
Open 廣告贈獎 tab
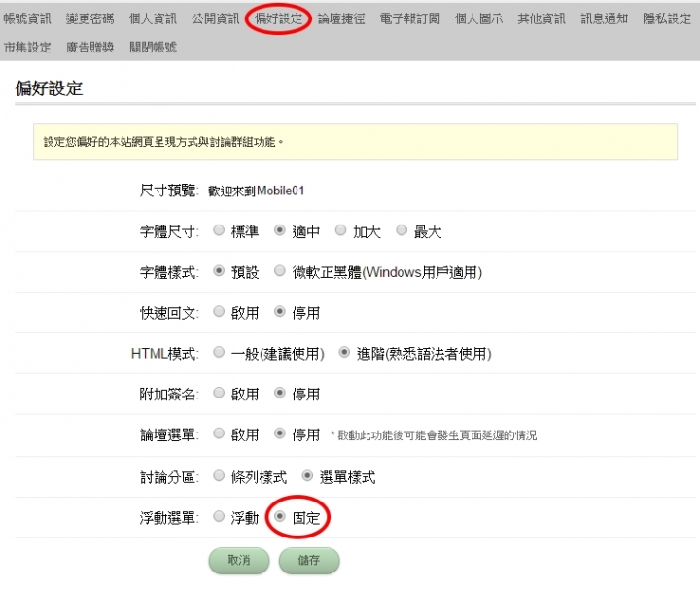click(89, 47)
